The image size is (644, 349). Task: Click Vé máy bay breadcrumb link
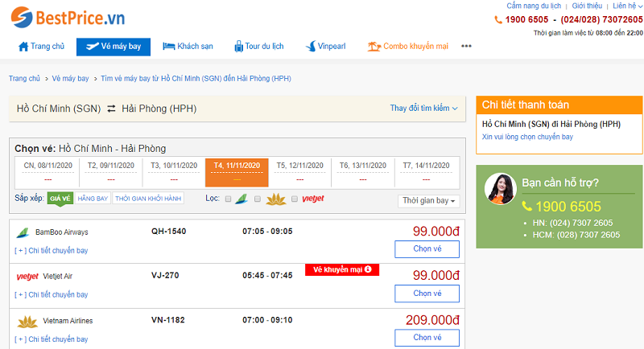tap(70, 78)
